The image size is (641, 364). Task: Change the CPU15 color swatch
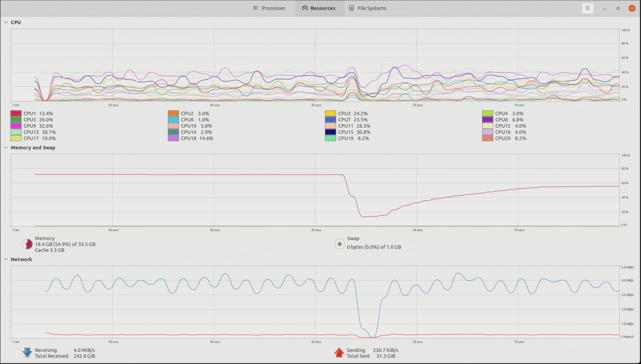330,132
